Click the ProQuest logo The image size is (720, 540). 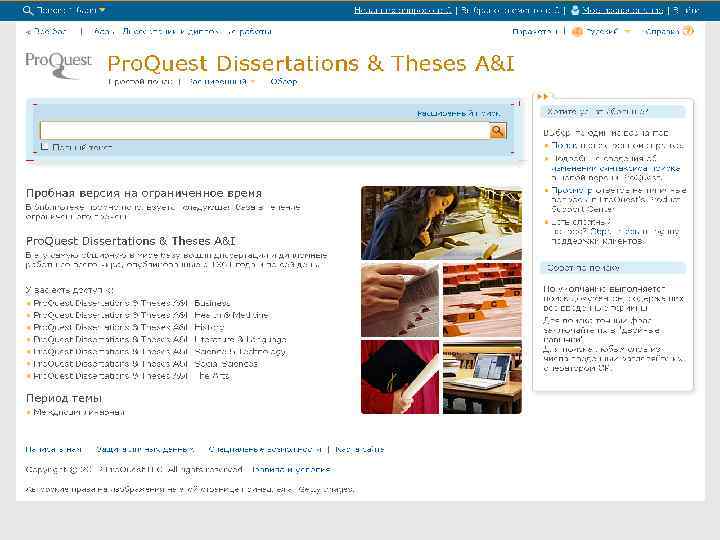tap(58, 65)
